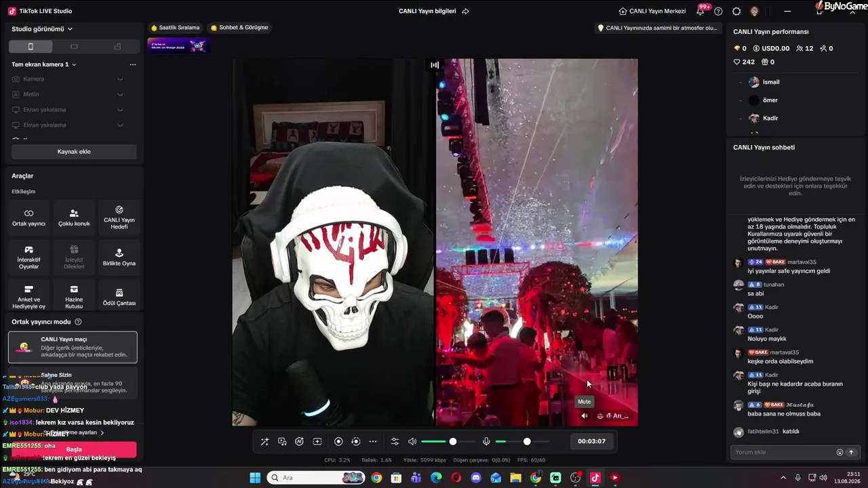Mute the speaker output icon
The image size is (868, 488).
(x=412, y=441)
